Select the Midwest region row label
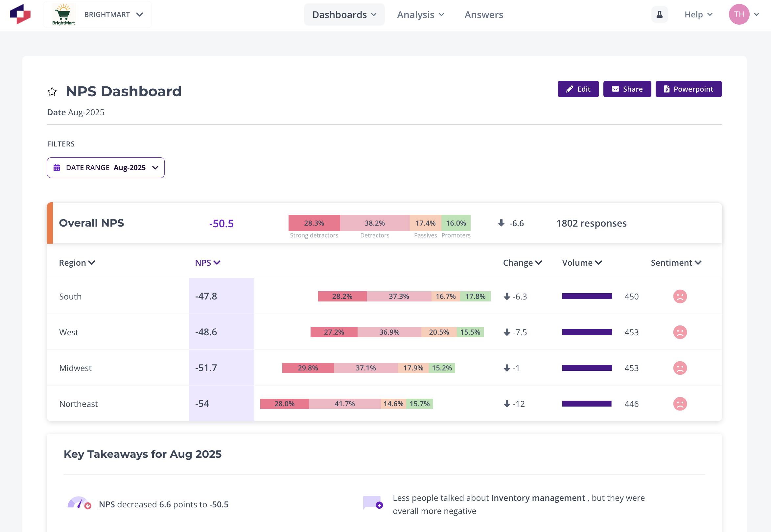This screenshot has width=771, height=532. 75,368
